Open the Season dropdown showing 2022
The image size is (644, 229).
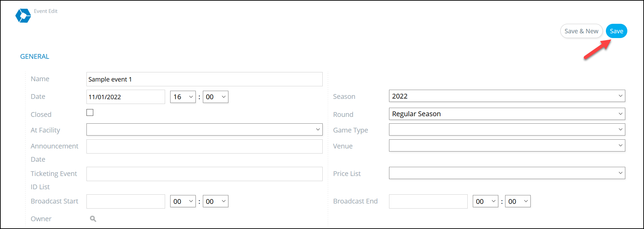pyautogui.click(x=507, y=96)
